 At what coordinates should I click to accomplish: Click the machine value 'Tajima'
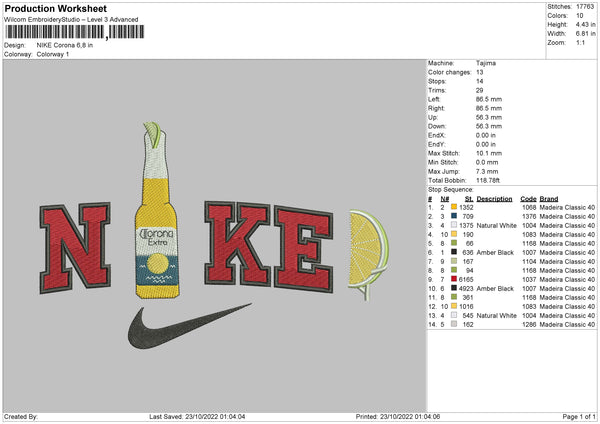click(x=486, y=63)
